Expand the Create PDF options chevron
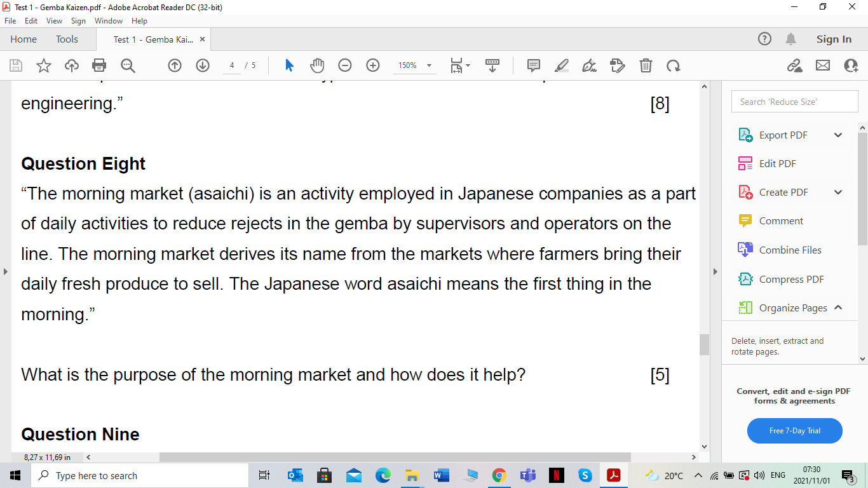 (x=837, y=192)
